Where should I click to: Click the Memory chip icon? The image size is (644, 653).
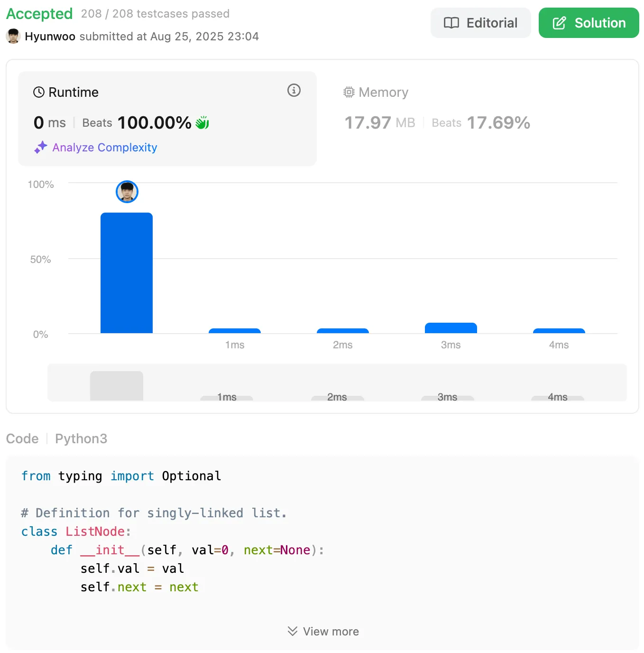[x=349, y=92]
